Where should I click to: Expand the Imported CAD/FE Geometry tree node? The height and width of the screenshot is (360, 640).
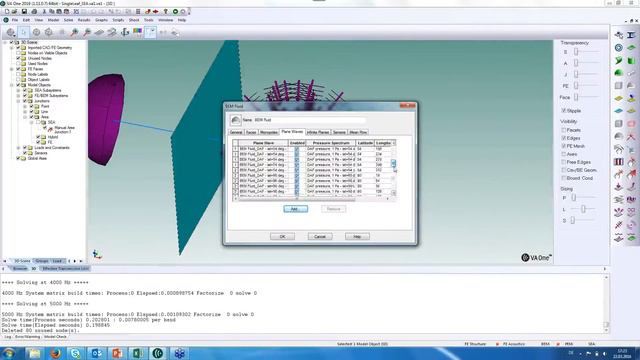point(11,48)
